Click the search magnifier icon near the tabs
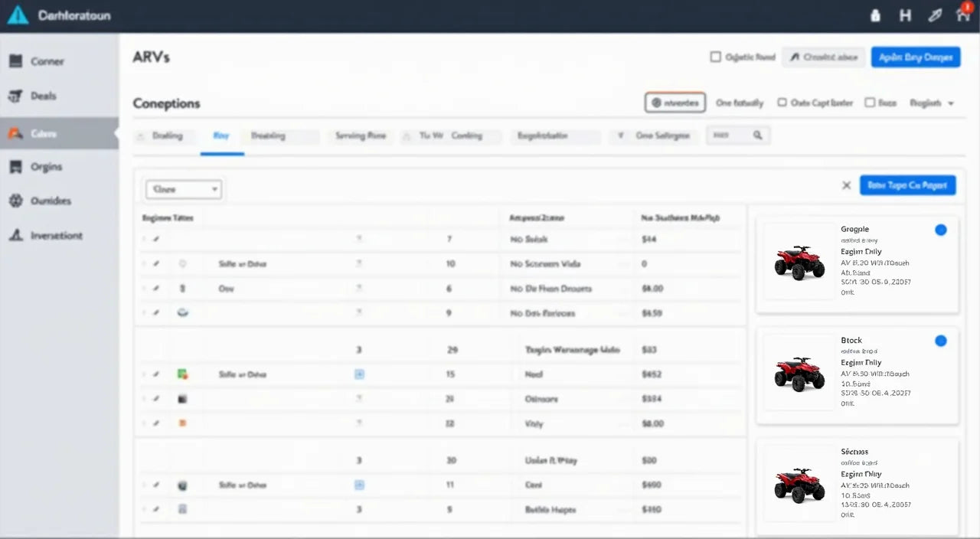This screenshot has width=980, height=539. (757, 135)
